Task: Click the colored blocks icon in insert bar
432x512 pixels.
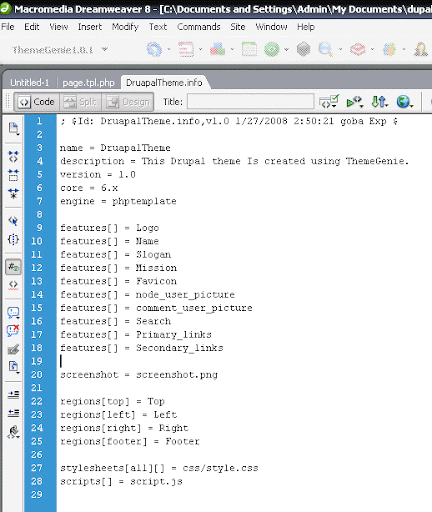Action: coord(217,49)
